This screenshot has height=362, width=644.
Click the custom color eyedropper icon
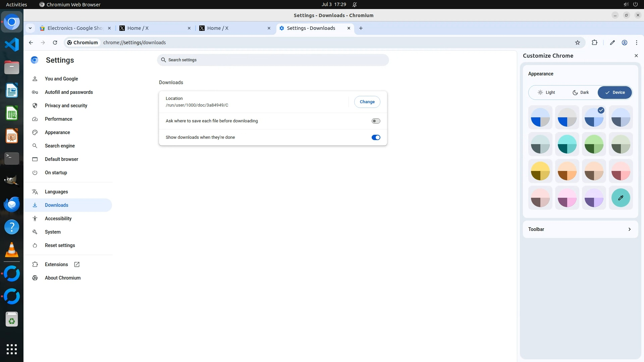[621, 198]
